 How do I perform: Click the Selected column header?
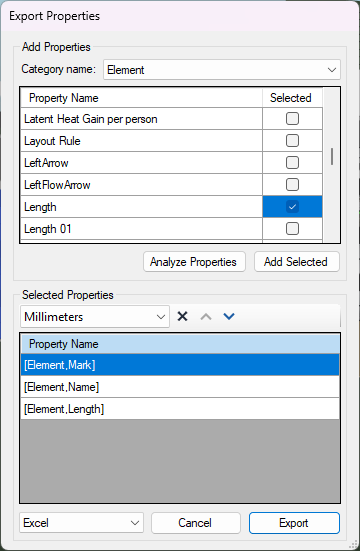coord(292,98)
